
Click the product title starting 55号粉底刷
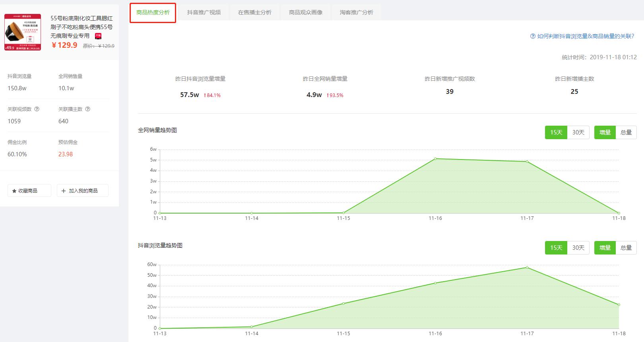(81, 27)
